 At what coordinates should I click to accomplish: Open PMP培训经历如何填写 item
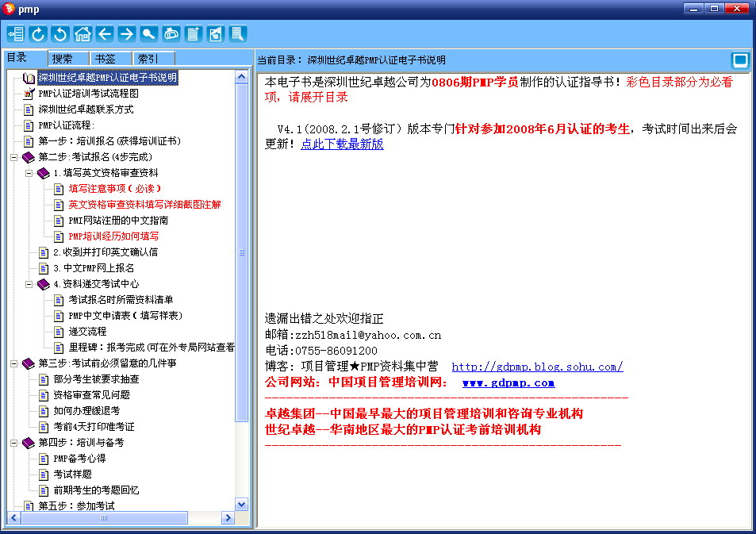(x=113, y=236)
